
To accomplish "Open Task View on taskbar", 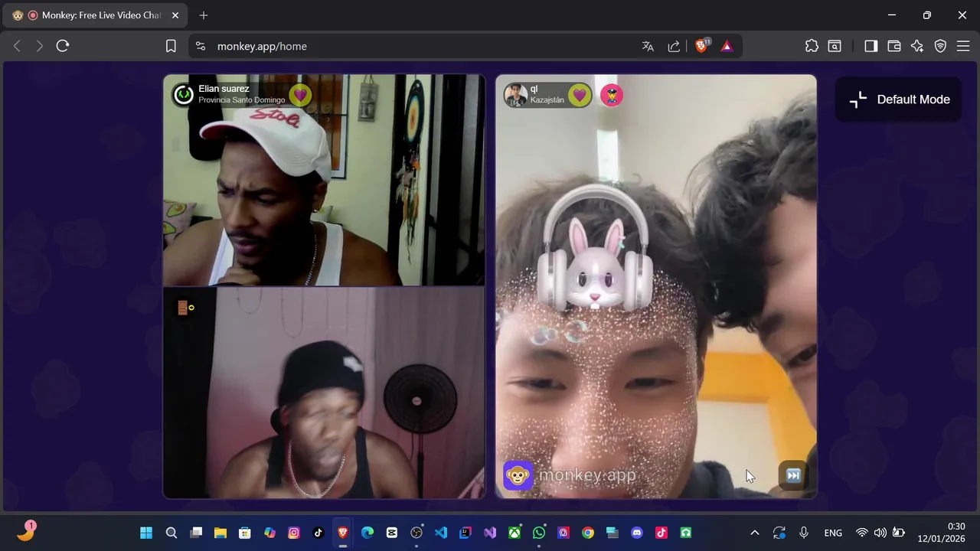I will (196, 533).
